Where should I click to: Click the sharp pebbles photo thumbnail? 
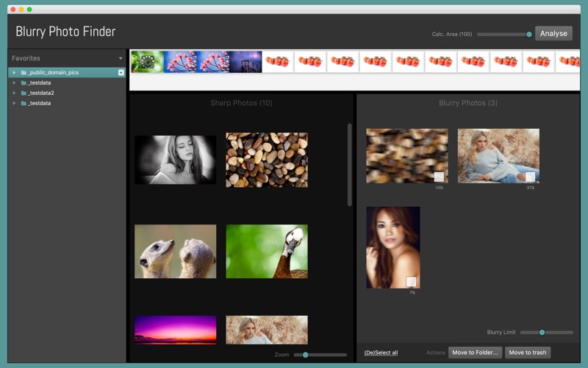pos(266,160)
